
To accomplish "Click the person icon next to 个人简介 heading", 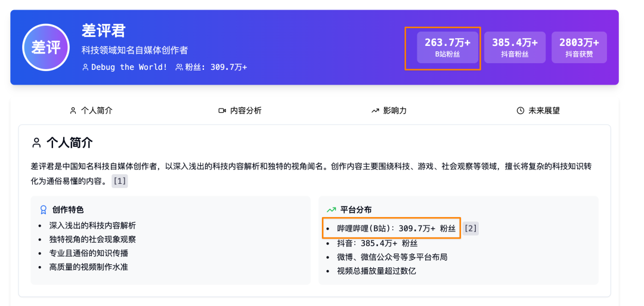I will [36, 143].
